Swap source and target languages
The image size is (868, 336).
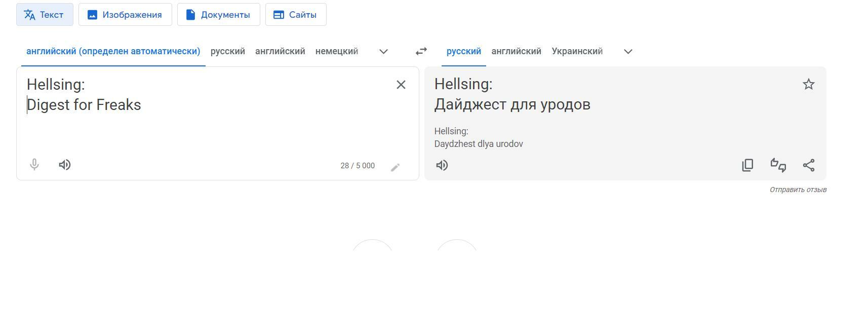point(421,51)
